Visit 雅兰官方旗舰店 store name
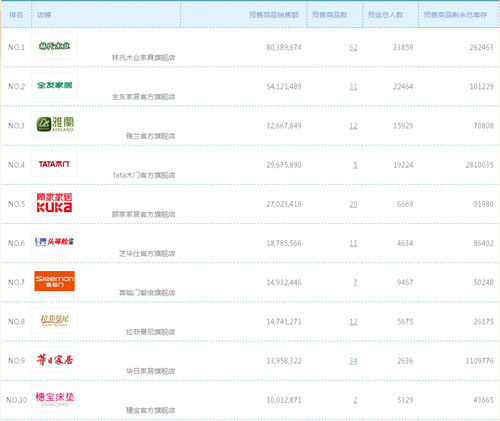Viewport: 500px width, 421px height. (x=150, y=136)
